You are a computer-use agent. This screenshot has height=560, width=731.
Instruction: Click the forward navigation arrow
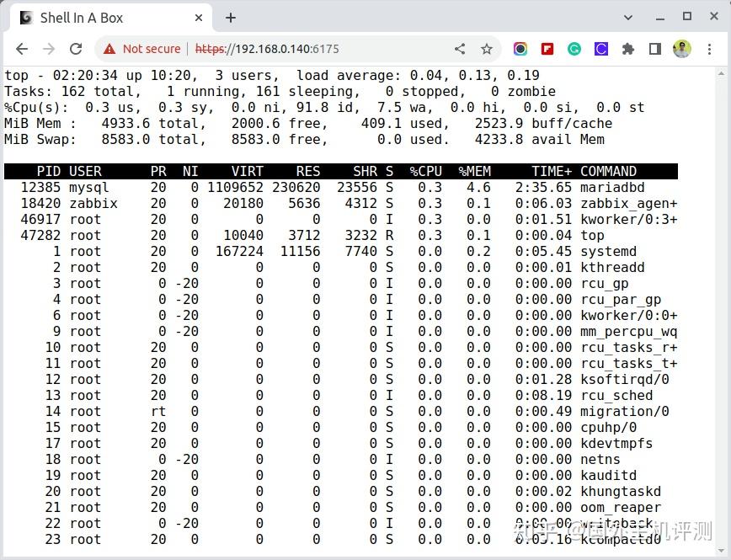51,49
